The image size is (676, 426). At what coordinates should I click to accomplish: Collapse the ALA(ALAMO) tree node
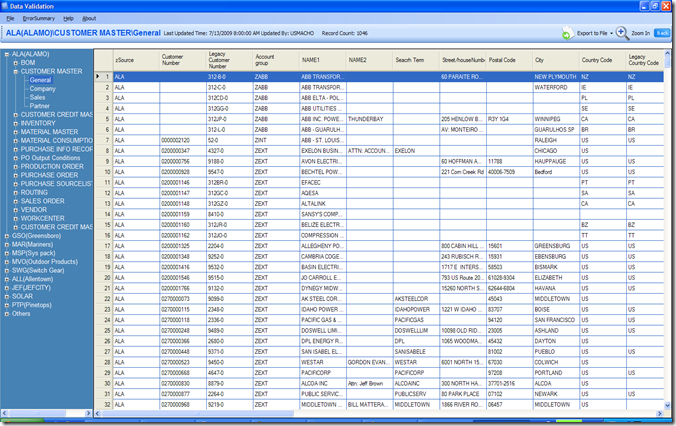[x=7, y=54]
